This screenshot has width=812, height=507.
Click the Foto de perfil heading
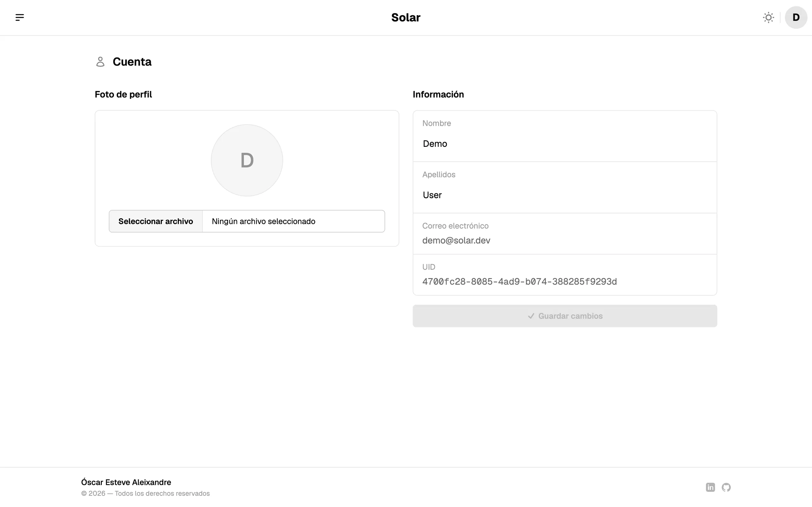123,94
